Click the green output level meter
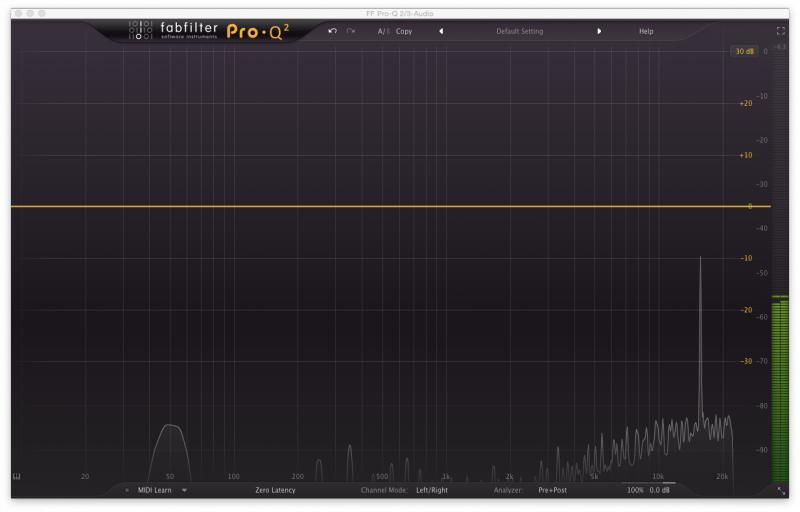The height and width of the screenshot is (512, 800). coord(780,389)
